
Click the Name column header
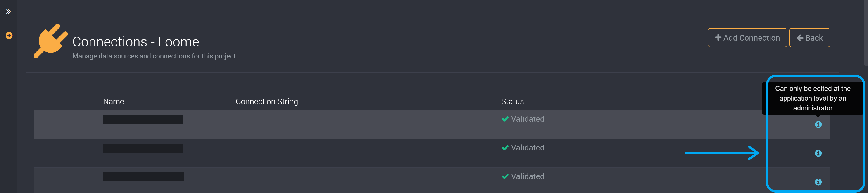point(114,101)
